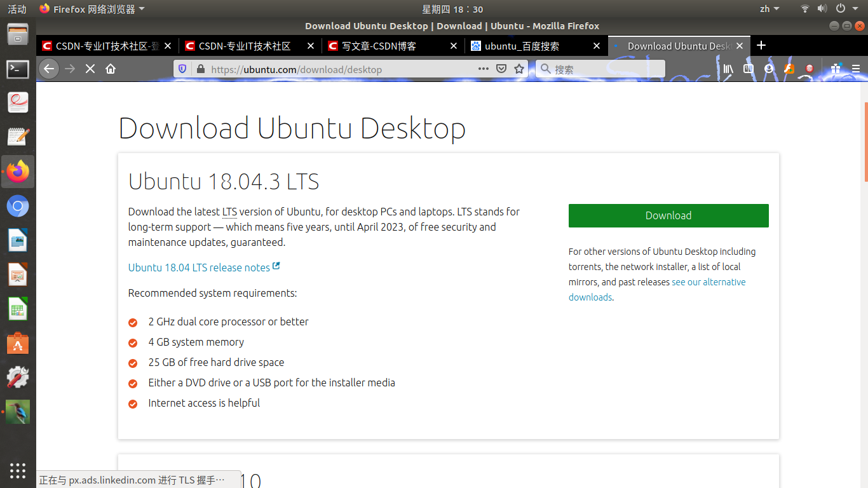Click the Download Ubuntu Desktop heading
Image resolution: width=868 pixels, height=488 pixels.
pos(292,128)
